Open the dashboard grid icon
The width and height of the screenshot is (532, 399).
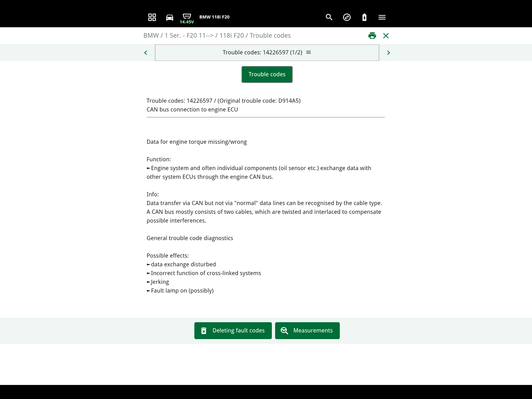coord(152,17)
